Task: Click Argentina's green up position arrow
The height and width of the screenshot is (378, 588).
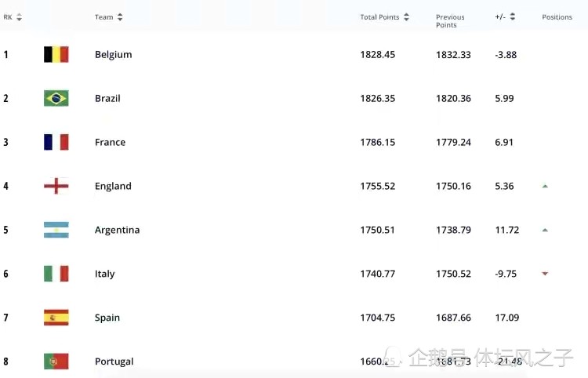Action: coord(545,231)
